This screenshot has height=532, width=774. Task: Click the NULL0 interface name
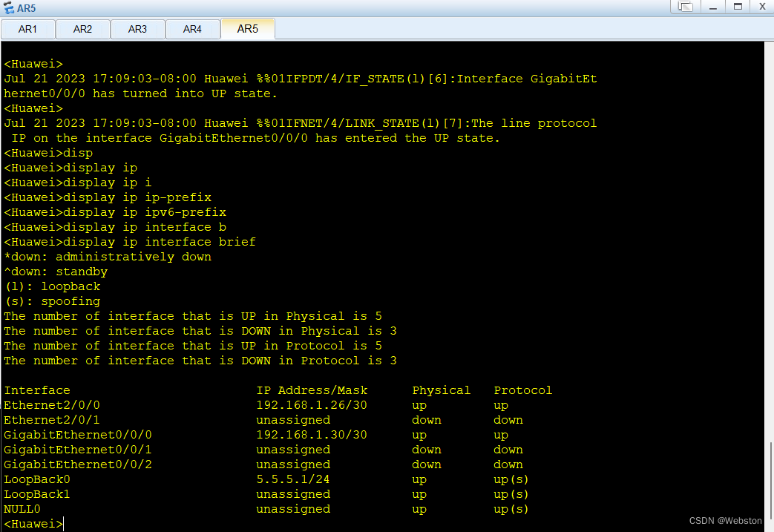pyautogui.click(x=22, y=509)
